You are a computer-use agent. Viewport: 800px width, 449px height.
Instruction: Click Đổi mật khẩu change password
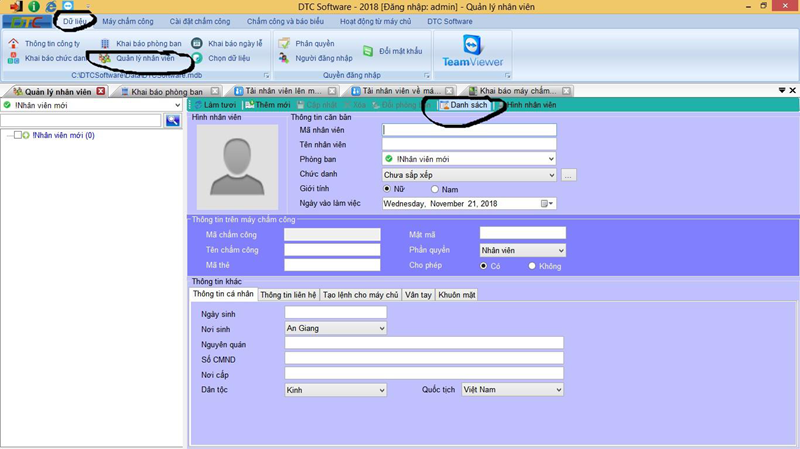click(396, 50)
